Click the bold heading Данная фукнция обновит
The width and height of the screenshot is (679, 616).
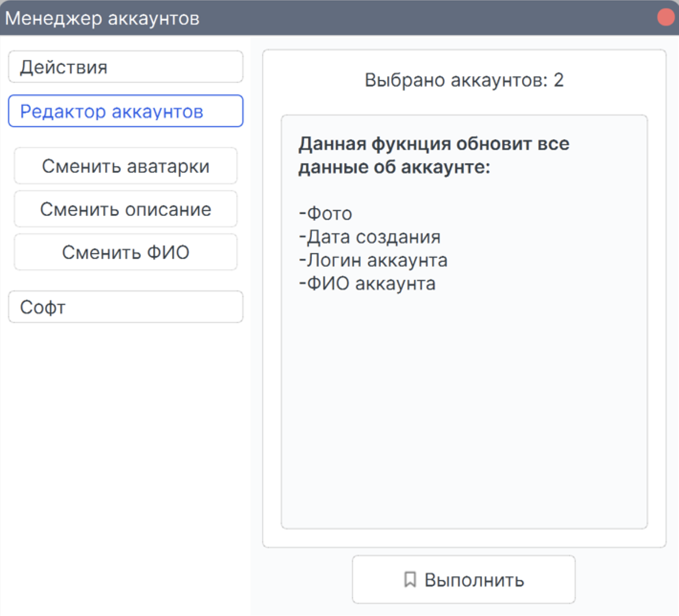pos(434,144)
